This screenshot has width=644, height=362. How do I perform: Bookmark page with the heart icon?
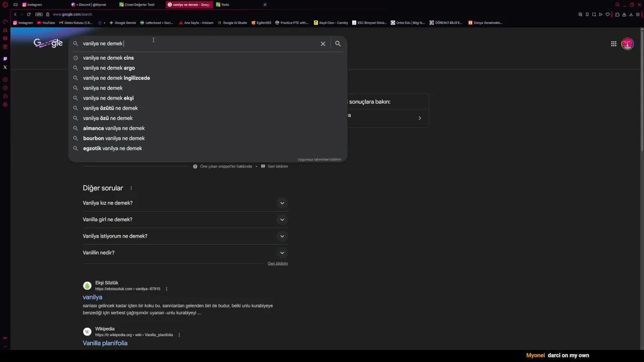608,14
